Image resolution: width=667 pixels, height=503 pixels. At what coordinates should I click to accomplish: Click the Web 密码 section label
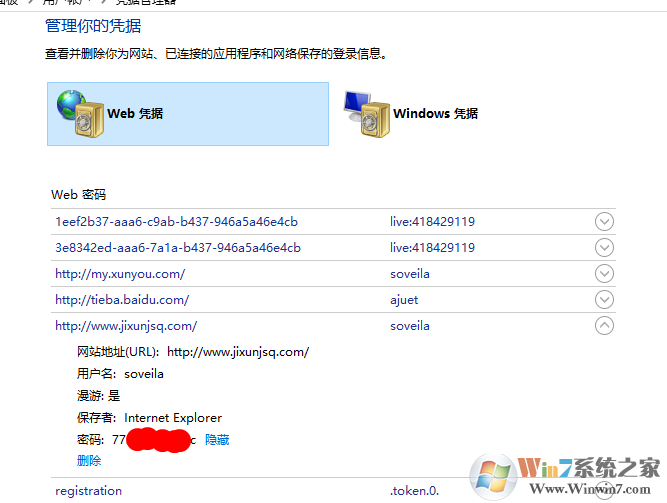coord(79,194)
